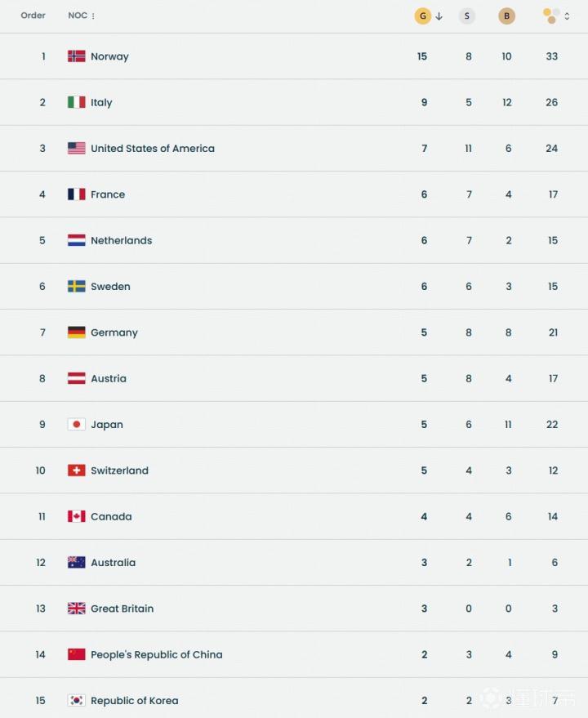588x718 pixels.
Task: Click the Republic of Korea flag
Action: [x=77, y=701]
